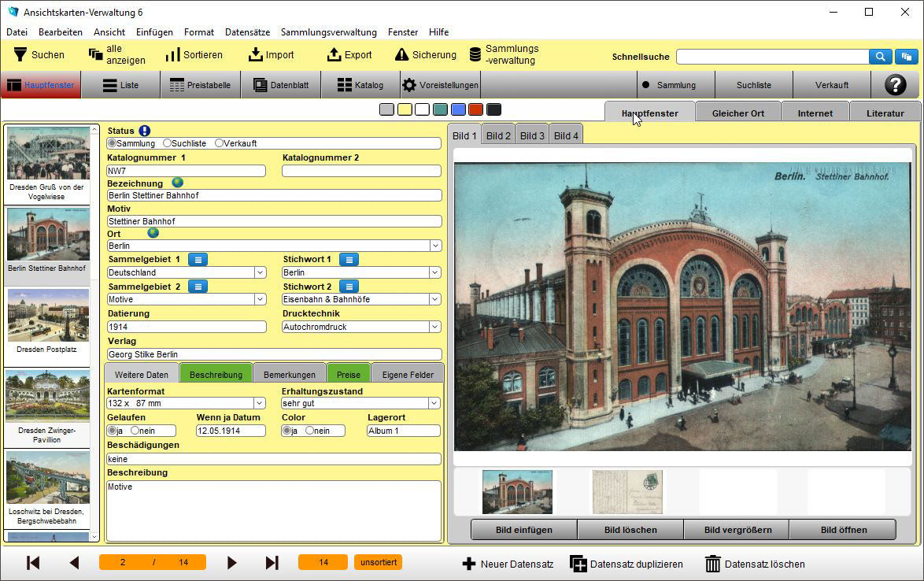Open the Sammlungsverwaltung menu
Screen dimensions: 924x581
coord(328,32)
